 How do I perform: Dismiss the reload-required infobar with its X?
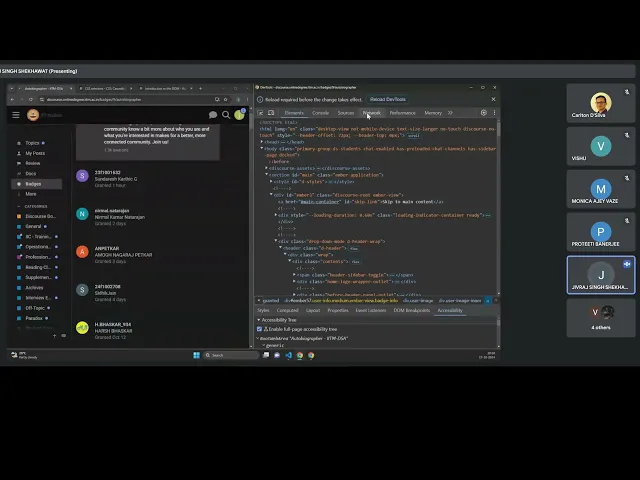493,99
